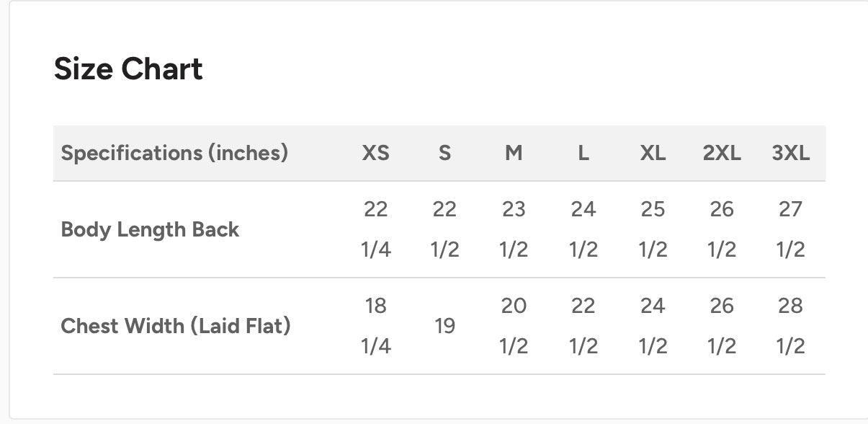
Task: Select the XL column header
Action: (x=653, y=153)
